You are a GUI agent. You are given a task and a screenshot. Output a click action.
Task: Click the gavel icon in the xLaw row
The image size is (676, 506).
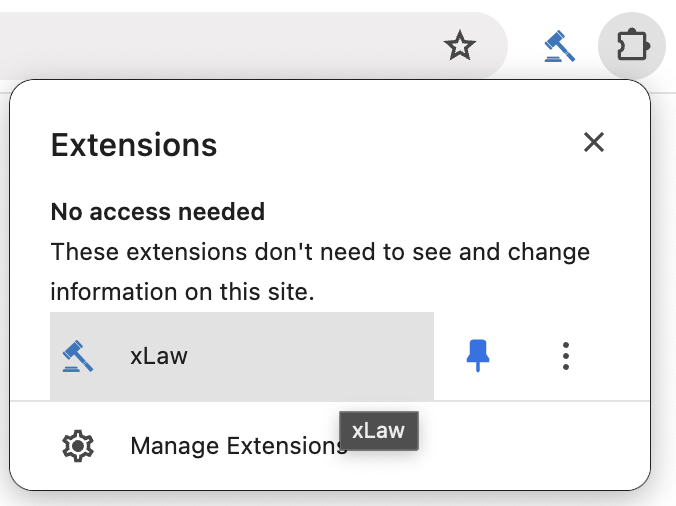coord(78,356)
